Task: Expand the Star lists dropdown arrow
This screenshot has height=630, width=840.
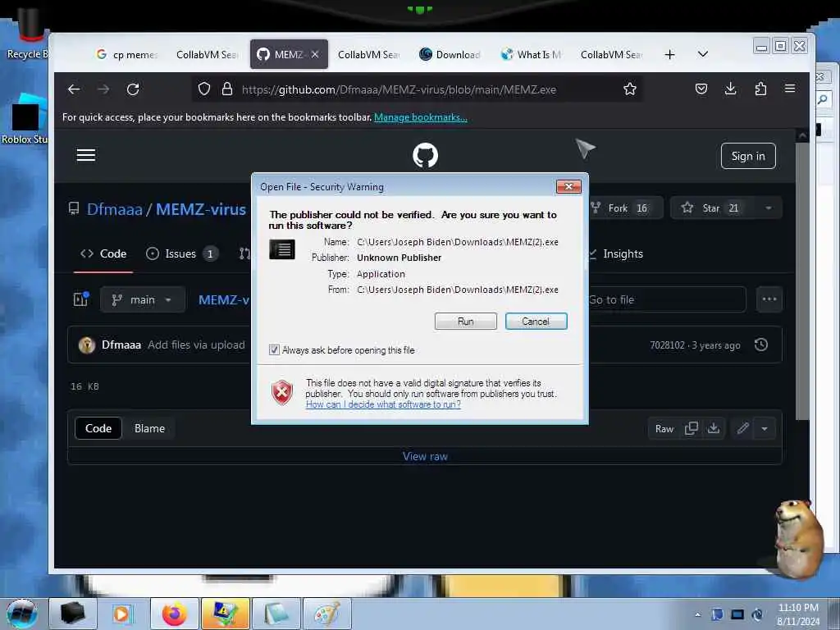Action: 768,208
